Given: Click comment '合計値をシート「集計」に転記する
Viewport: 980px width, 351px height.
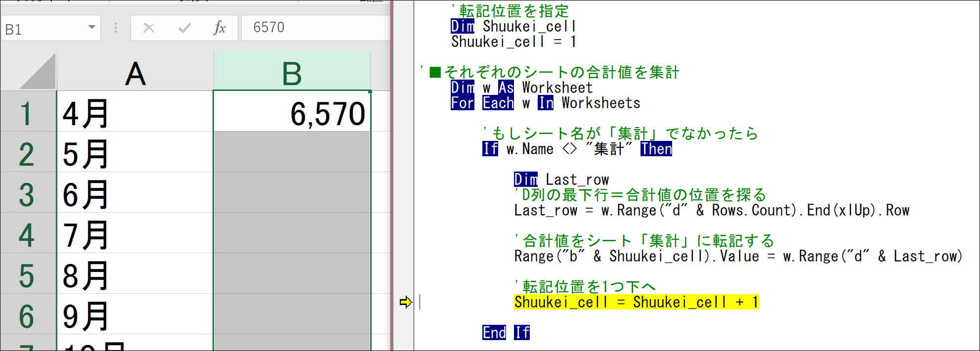Looking at the screenshot, I should (644, 241).
